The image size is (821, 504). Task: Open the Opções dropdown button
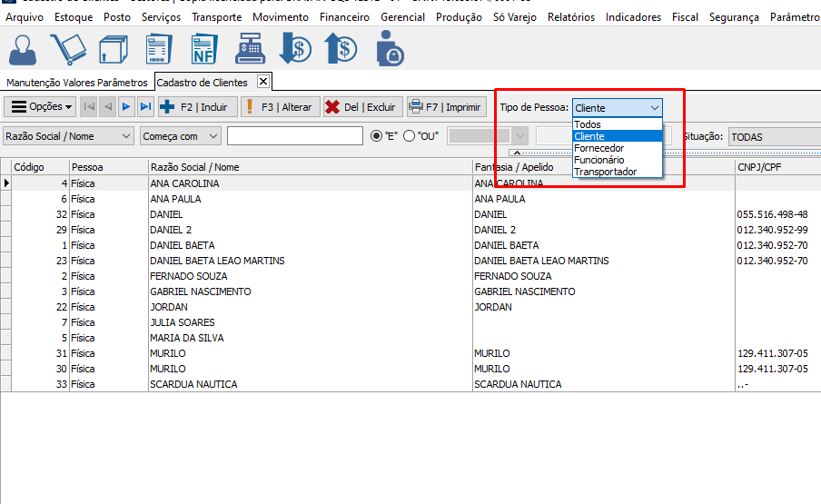[42, 107]
